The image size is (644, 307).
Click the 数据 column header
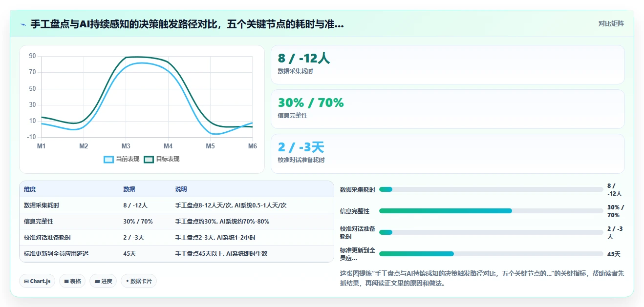tap(129, 189)
